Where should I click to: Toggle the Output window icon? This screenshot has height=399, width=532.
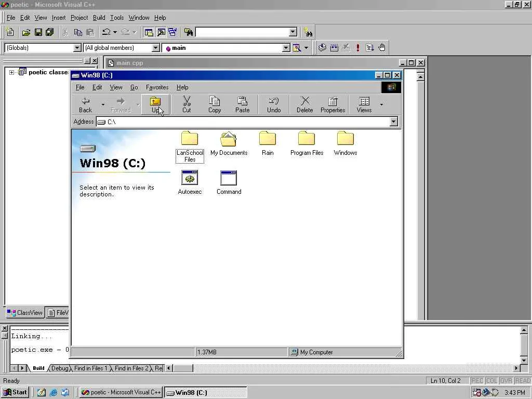(161, 32)
